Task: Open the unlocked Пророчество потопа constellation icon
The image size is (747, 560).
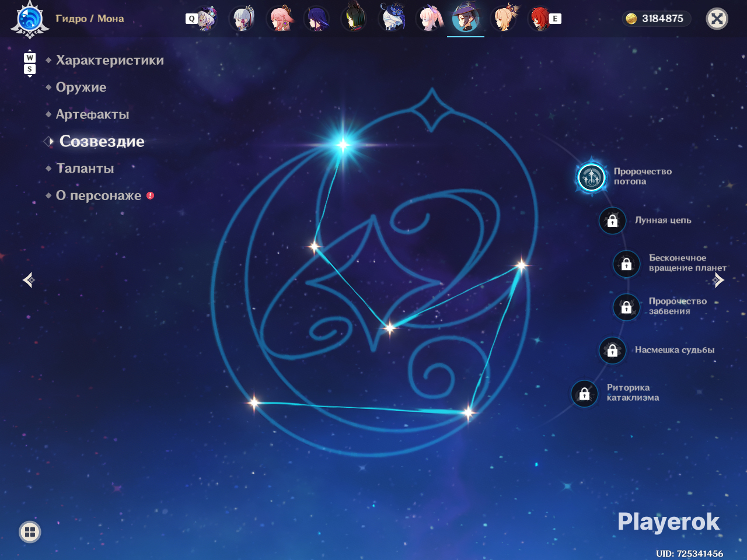Action: coord(591,177)
